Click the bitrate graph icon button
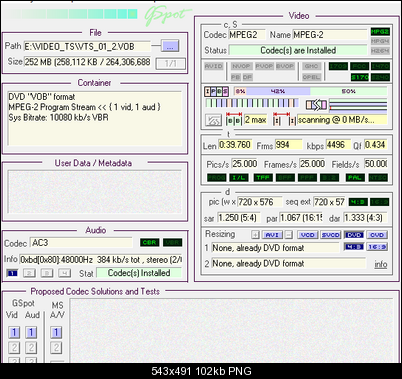Image resolution: width=402 pixels, height=379 pixels. coord(213,120)
